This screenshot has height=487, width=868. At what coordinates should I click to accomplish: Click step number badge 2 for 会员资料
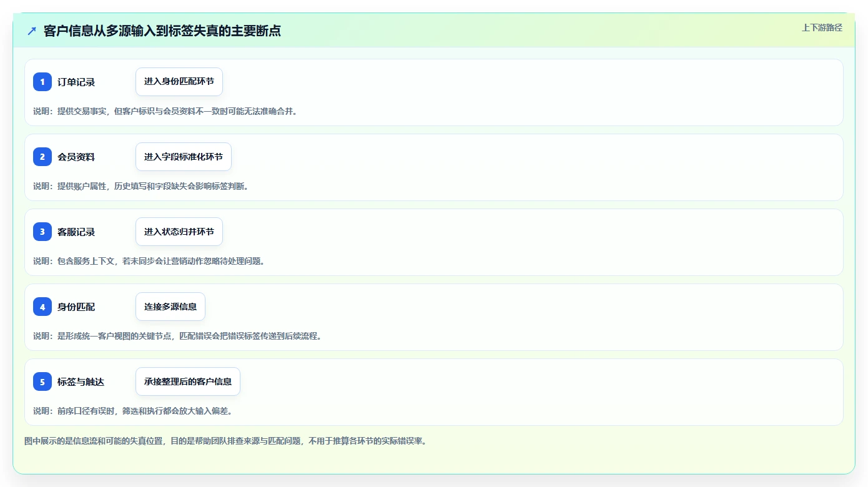pyautogui.click(x=42, y=157)
